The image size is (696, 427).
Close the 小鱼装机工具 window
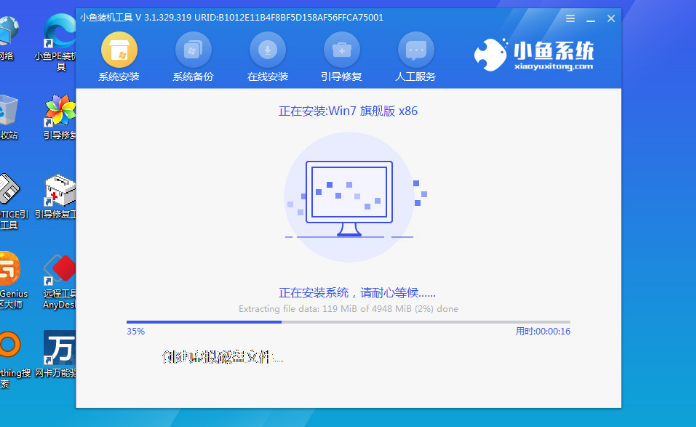coord(609,16)
